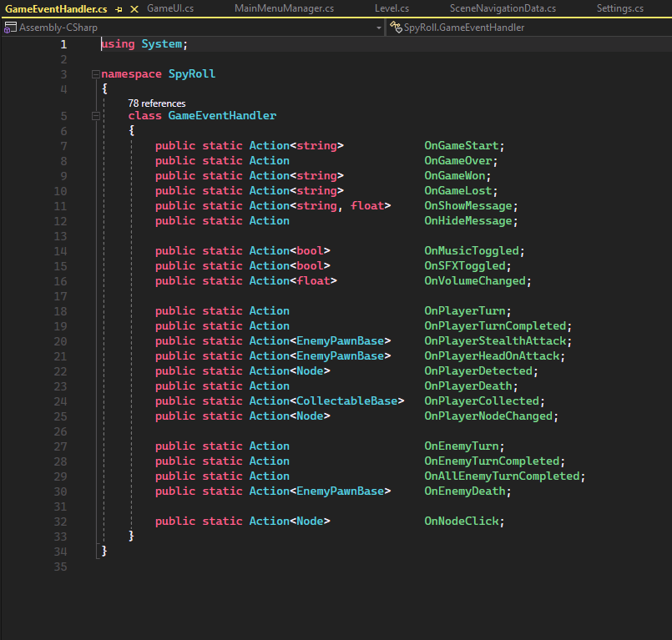Screen dimensions: 672x640
Task: Open the Assembly-CSharp project dropdown
Action: tap(378, 28)
